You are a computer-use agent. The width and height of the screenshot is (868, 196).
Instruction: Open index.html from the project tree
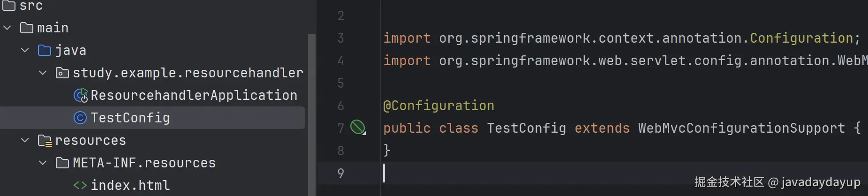130,185
